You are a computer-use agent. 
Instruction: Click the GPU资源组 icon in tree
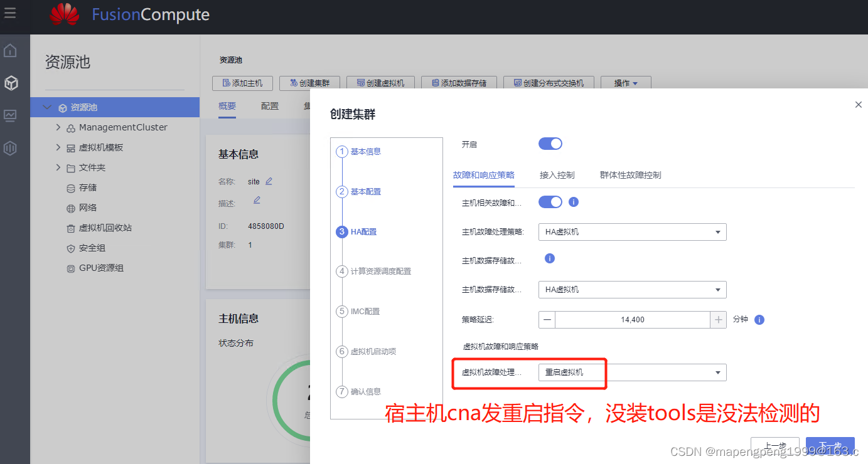point(71,268)
